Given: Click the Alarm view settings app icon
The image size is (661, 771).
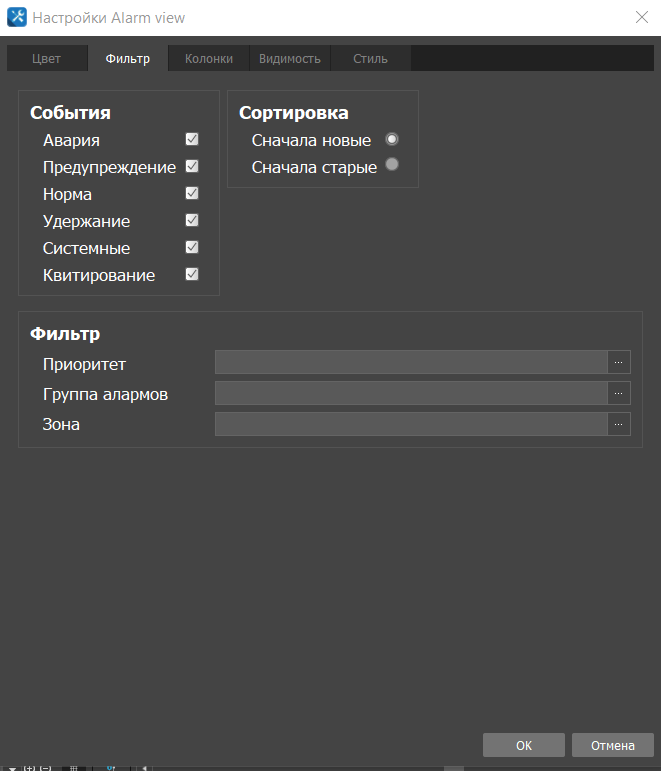Looking at the screenshot, I should 17,17.
